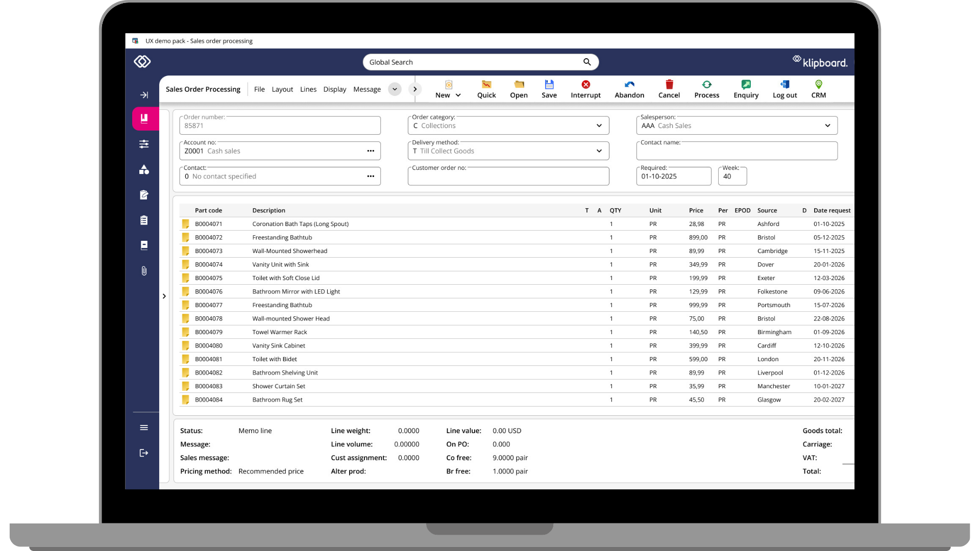Click the Abandon undo arrow icon
980x551 pixels.
[629, 85]
